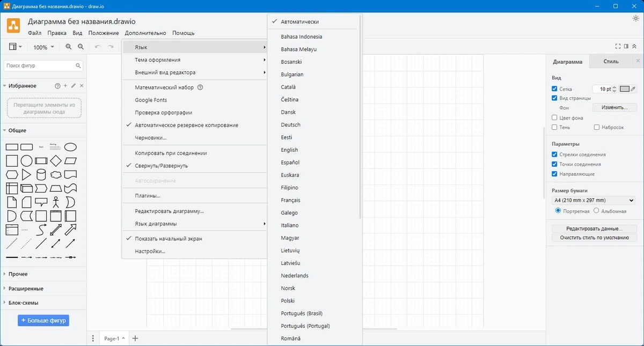
Task: Click the pencil edit icon in Избранное
Action: (74, 86)
